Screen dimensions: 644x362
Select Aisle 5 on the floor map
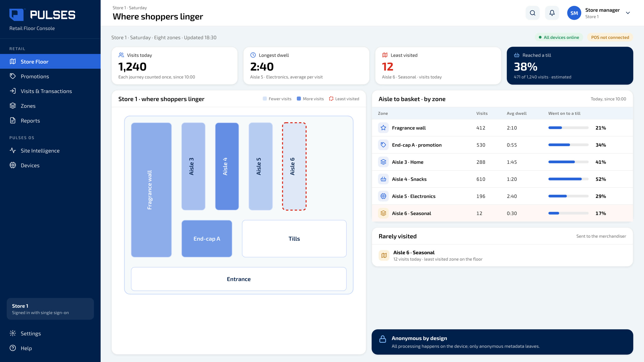point(261,166)
